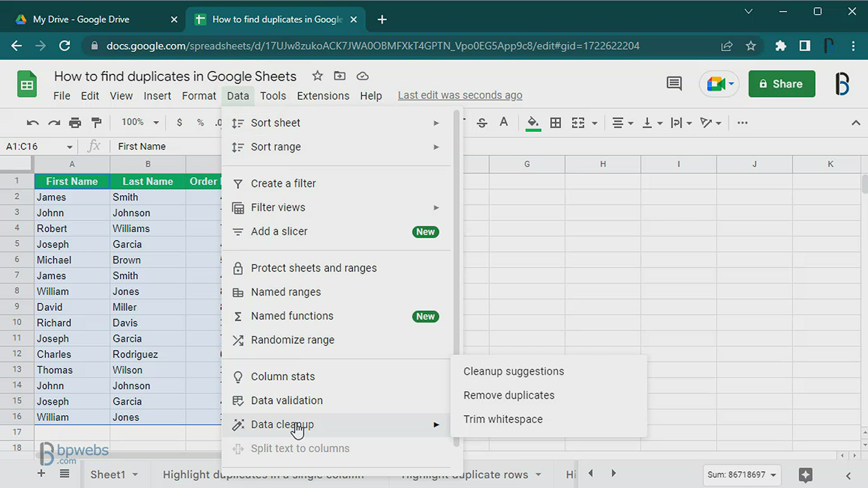Open comment history icon

click(674, 84)
